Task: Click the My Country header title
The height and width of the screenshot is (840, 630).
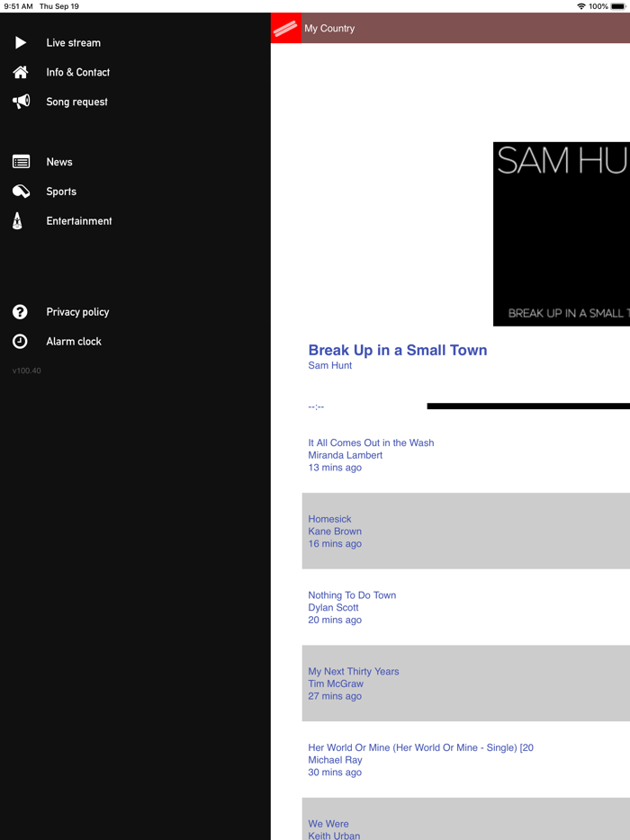Action: click(x=329, y=29)
